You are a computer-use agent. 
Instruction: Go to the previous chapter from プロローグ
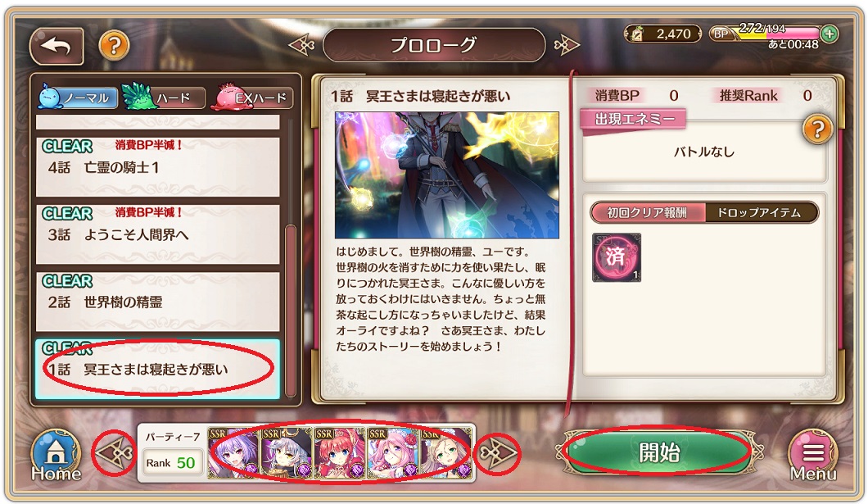click(x=301, y=45)
